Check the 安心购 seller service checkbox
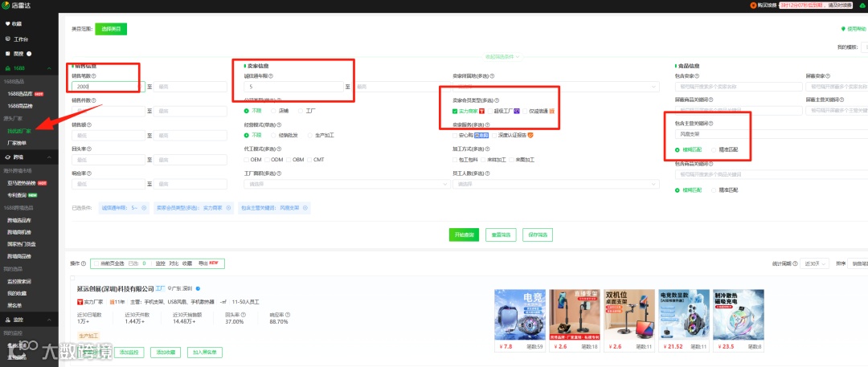 coord(455,135)
